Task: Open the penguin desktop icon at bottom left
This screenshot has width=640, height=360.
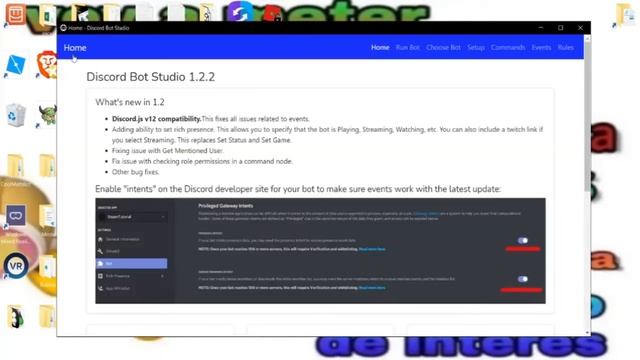Action: [16, 318]
